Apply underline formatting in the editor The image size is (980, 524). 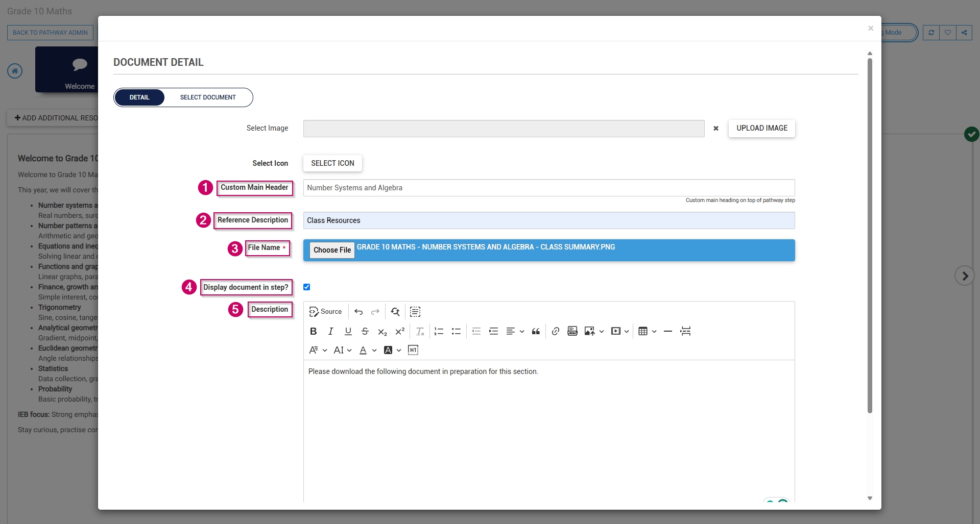point(348,331)
